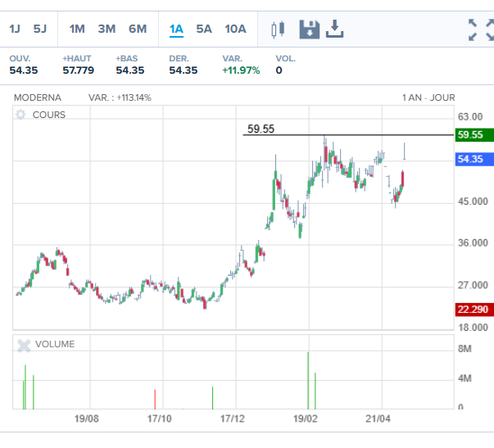Click the tallest green volume bar near 19/02
494x448 pixels.
(x=308, y=381)
